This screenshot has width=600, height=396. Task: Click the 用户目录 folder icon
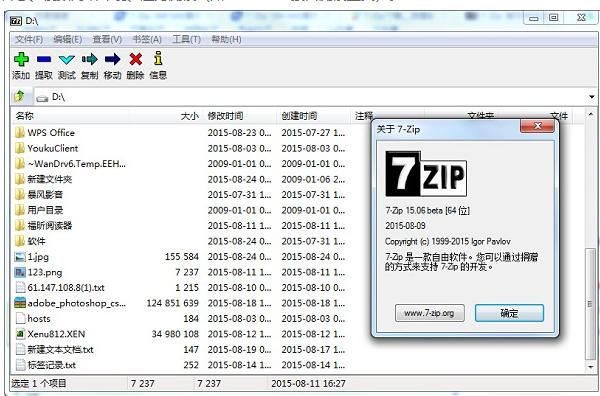point(20,210)
